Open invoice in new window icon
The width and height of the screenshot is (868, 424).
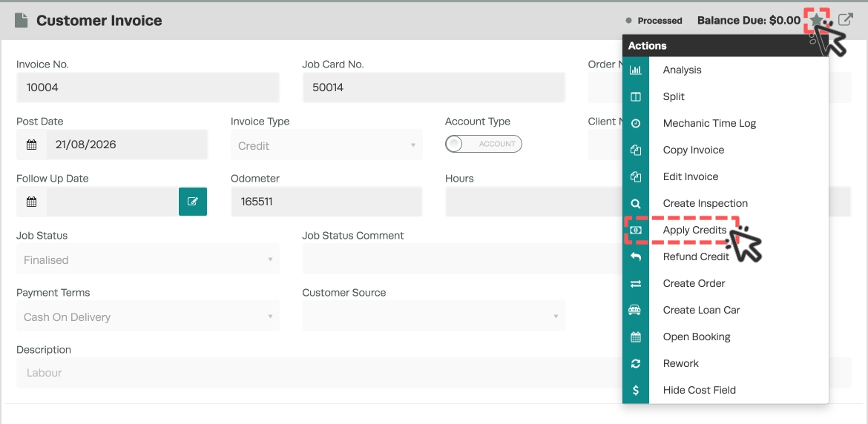click(x=845, y=20)
